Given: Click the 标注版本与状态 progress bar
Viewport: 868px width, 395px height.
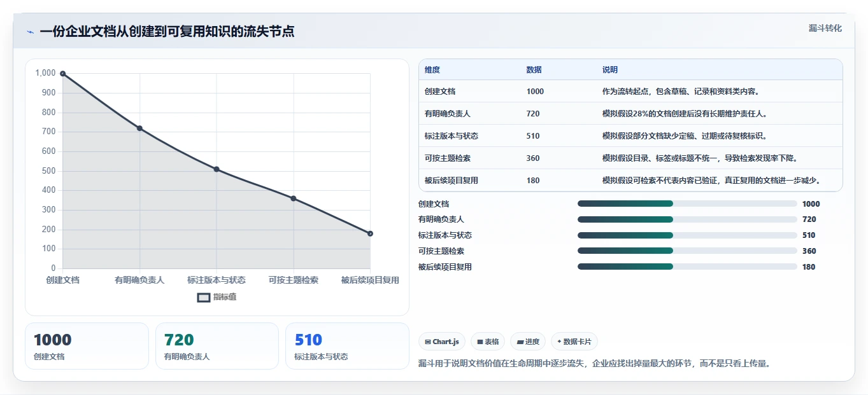Looking at the screenshot, I should [687, 235].
